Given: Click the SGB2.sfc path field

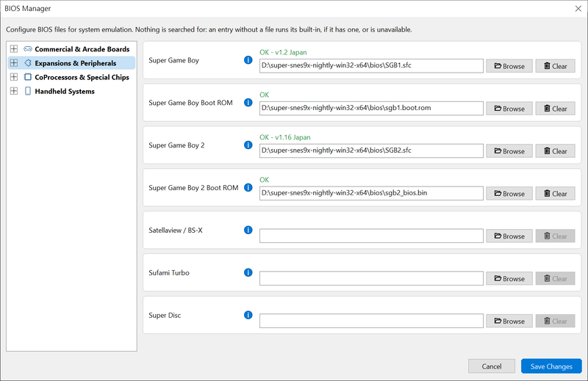Looking at the screenshot, I should (x=371, y=150).
